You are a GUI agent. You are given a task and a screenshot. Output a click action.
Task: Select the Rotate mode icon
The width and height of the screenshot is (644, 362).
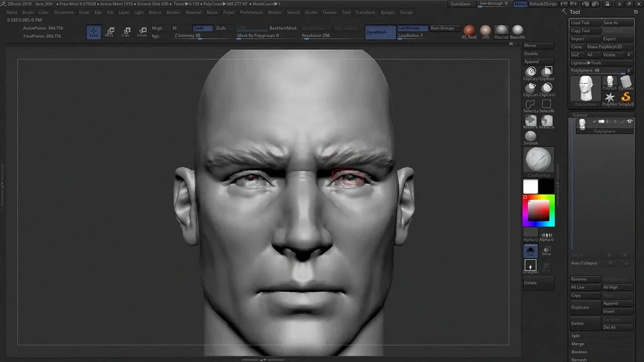[142, 32]
